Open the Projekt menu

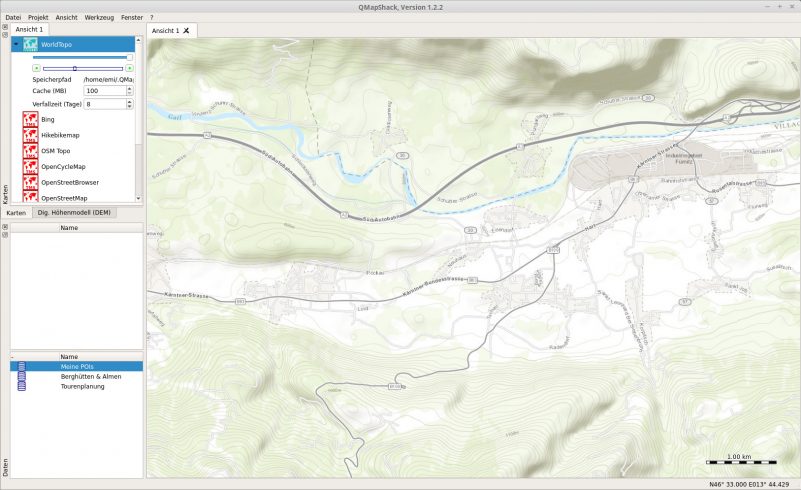(x=38, y=18)
